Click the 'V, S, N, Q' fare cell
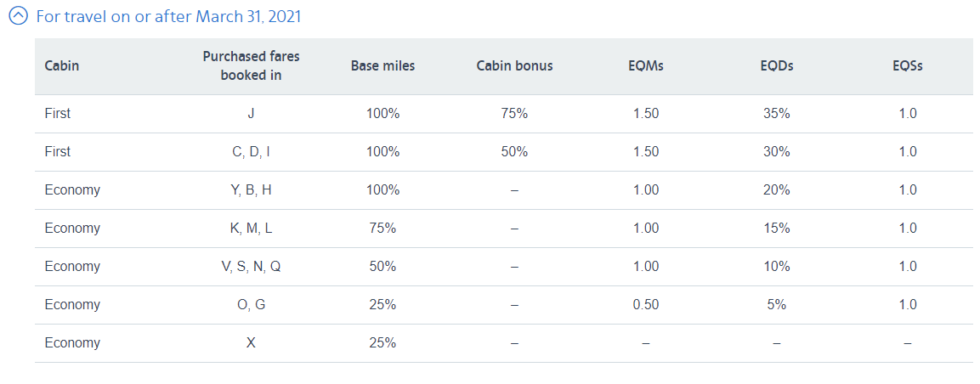The height and width of the screenshot is (384, 980). 251,267
